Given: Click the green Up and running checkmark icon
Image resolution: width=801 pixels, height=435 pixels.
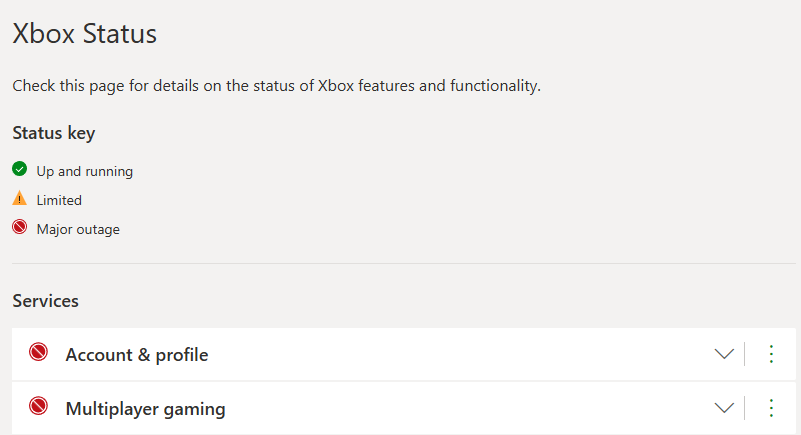Looking at the screenshot, I should [x=19, y=168].
